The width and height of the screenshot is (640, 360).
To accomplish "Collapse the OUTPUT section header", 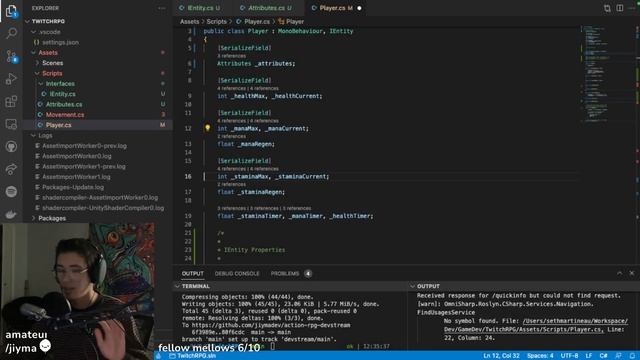I will point(412,287).
